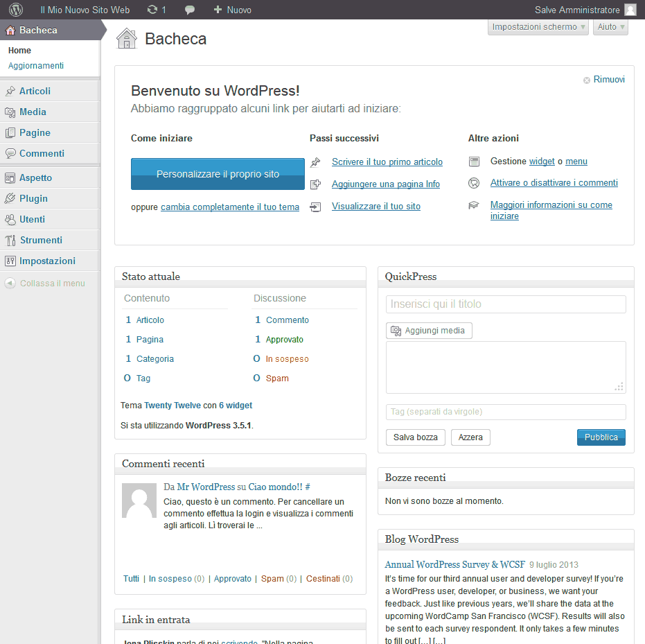The height and width of the screenshot is (644, 645).
Task: Click the widget icon beside Gestione widget
Action: point(474,162)
